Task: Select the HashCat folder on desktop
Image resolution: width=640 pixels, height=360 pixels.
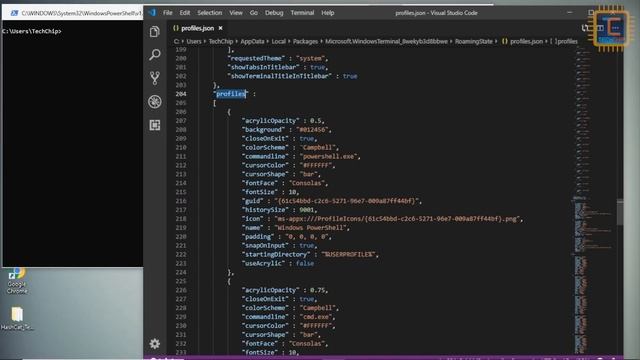Action: click(17, 318)
